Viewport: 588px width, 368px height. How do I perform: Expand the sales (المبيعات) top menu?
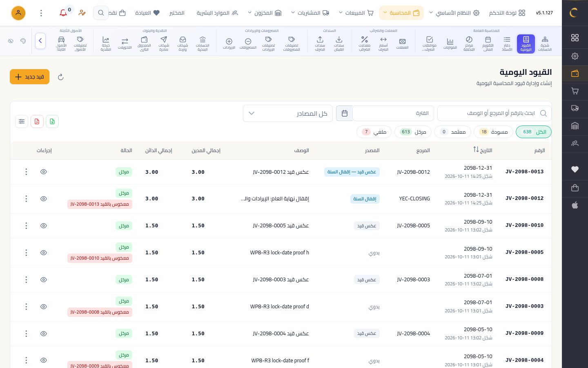point(356,13)
